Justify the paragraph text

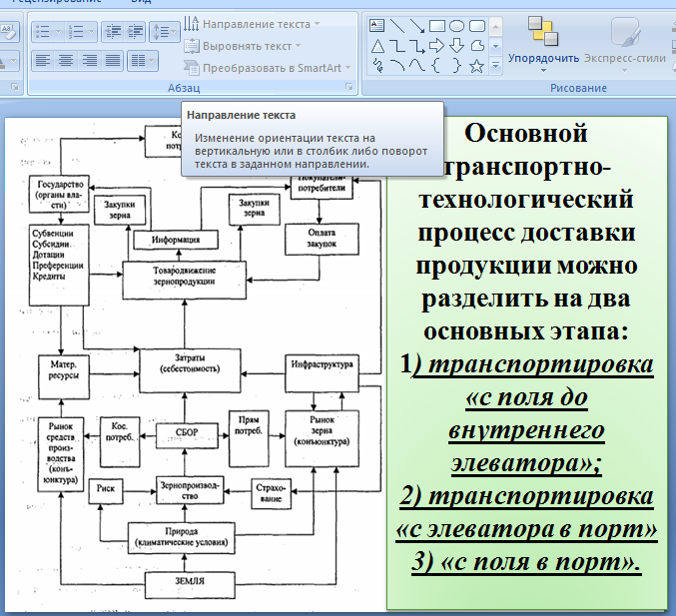coord(113,60)
